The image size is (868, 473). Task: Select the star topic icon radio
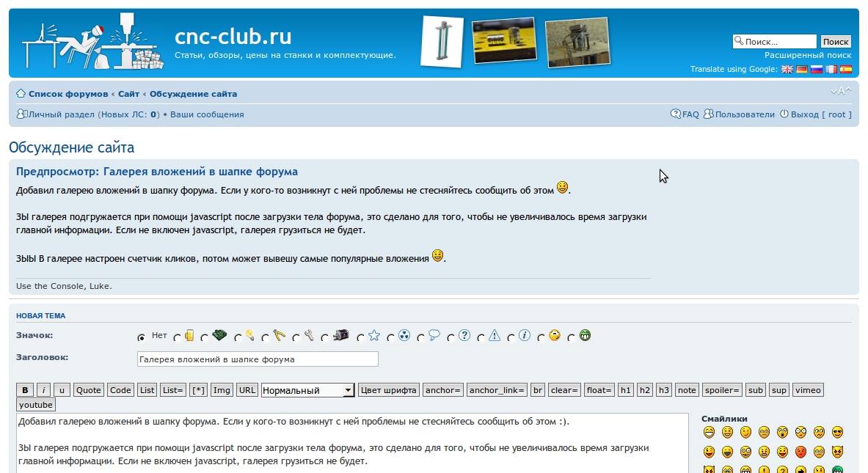point(361,337)
